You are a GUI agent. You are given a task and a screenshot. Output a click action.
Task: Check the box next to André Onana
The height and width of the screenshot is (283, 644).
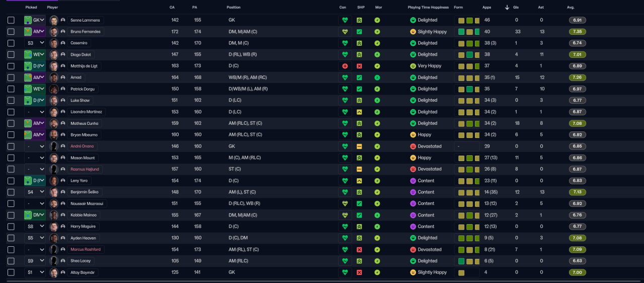pos(11,146)
